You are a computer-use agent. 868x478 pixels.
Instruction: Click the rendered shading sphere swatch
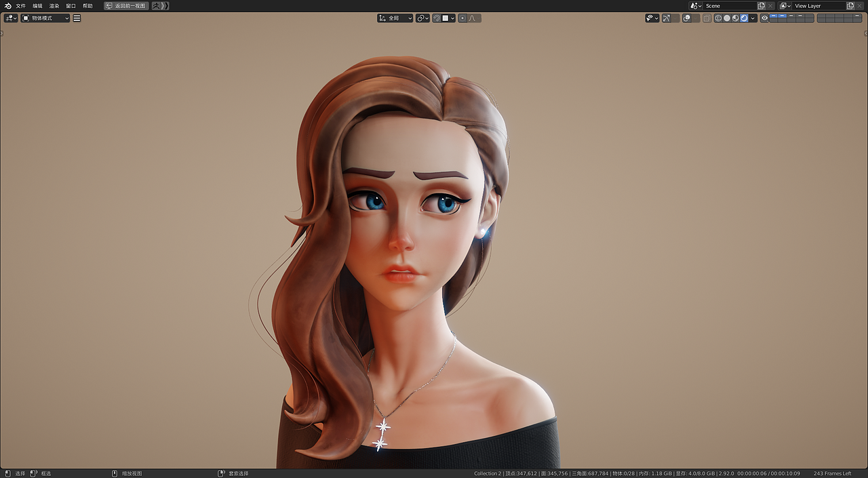tap(744, 18)
